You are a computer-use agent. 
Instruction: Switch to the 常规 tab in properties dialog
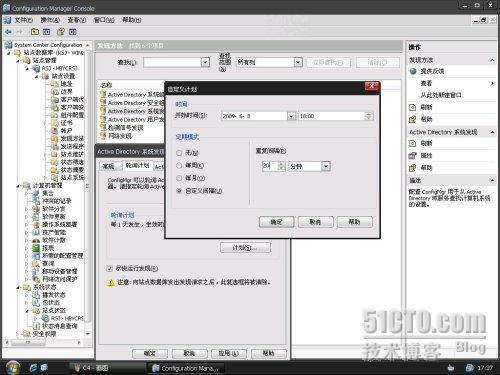(x=108, y=166)
